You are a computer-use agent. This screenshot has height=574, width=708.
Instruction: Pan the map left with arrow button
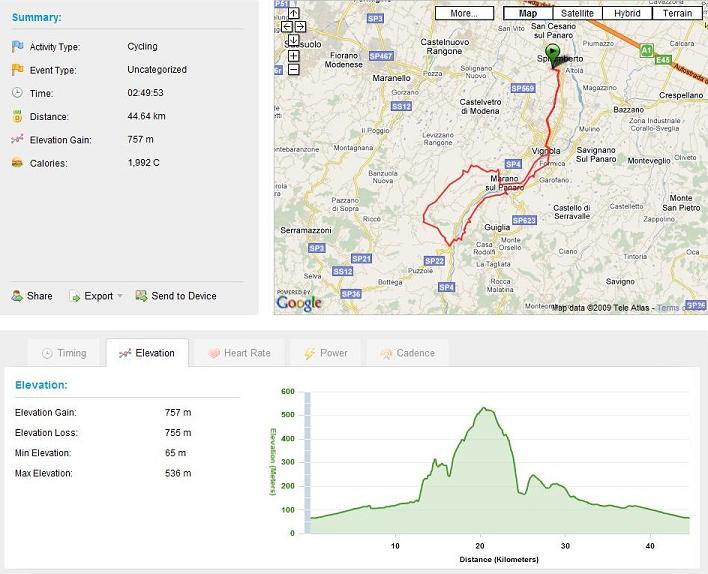287,27
